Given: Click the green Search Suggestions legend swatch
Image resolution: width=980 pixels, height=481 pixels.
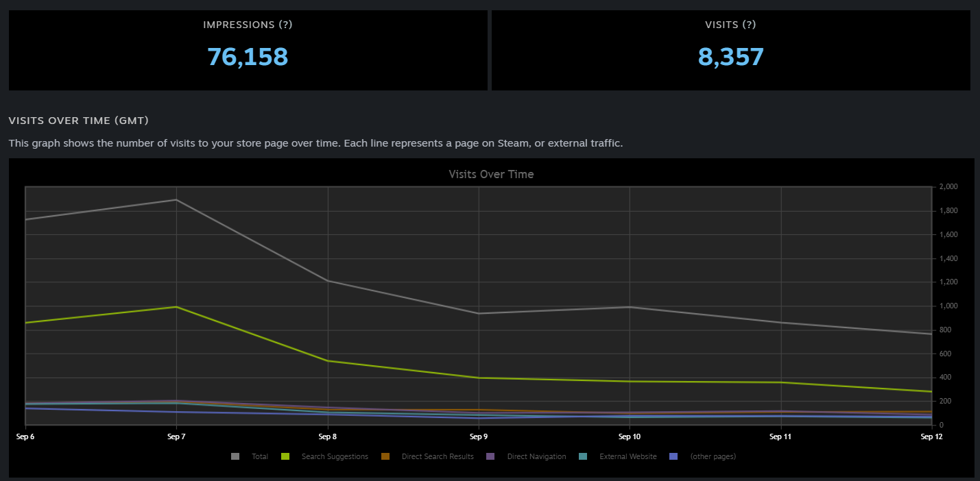Looking at the screenshot, I should pyautogui.click(x=285, y=456).
